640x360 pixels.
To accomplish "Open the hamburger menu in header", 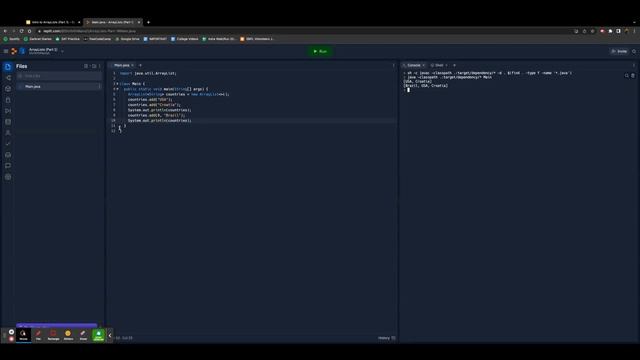I will tap(6, 51).
